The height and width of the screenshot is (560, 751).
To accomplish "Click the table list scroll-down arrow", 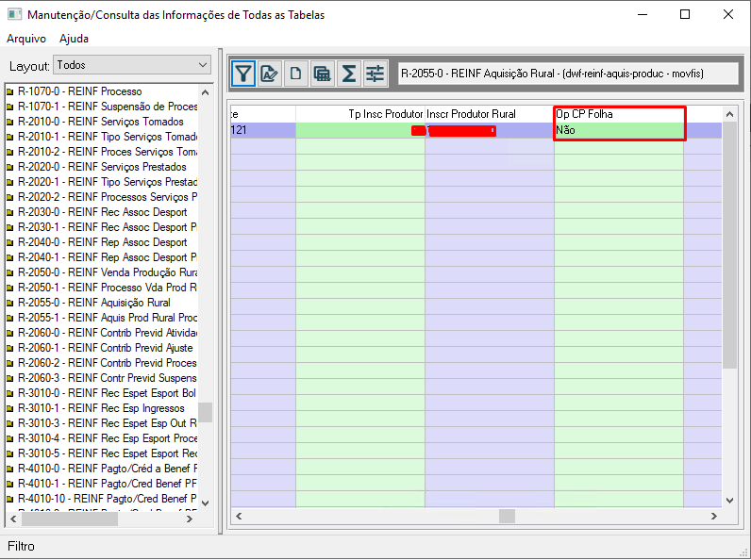I will click(x=205, y=502).
